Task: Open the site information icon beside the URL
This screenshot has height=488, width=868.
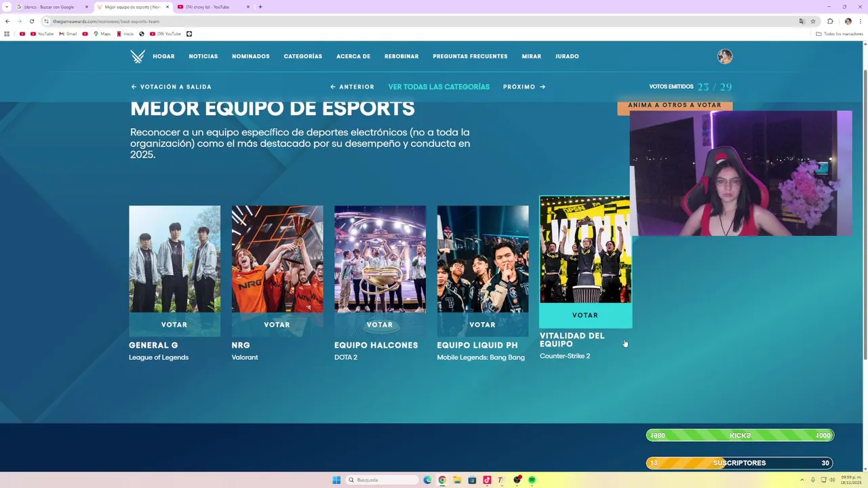Action: pos(46,21)
